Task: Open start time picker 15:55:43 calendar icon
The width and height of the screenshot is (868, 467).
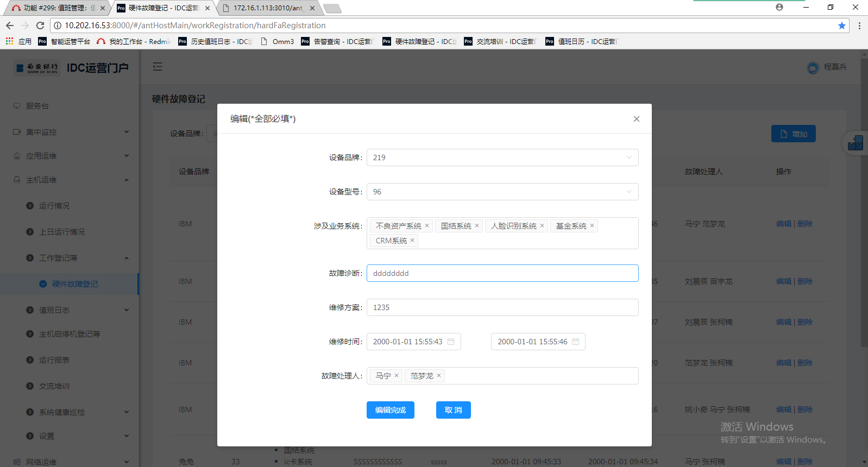Action: [x=451, y=342]
